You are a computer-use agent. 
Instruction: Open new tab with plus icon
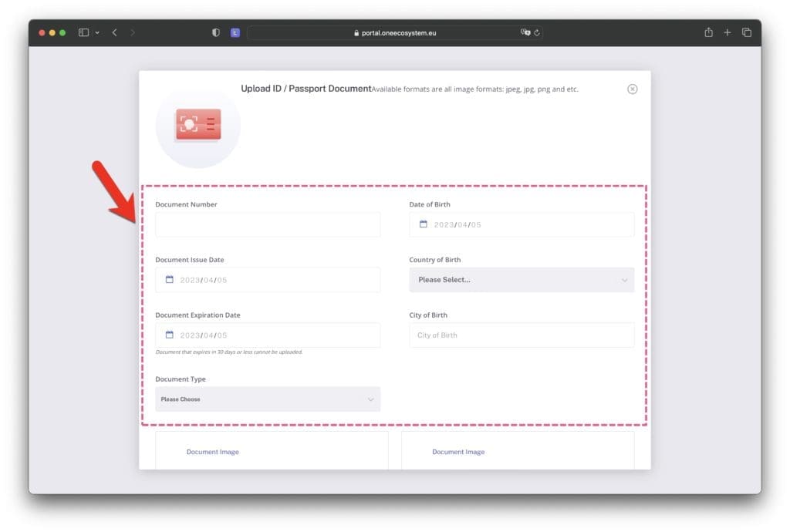point(728,32)
